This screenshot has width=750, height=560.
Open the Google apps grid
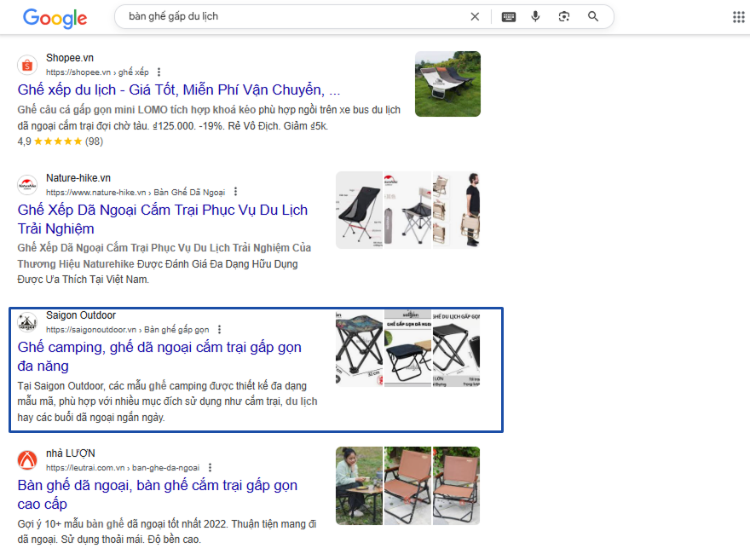[x=739, y=17]
